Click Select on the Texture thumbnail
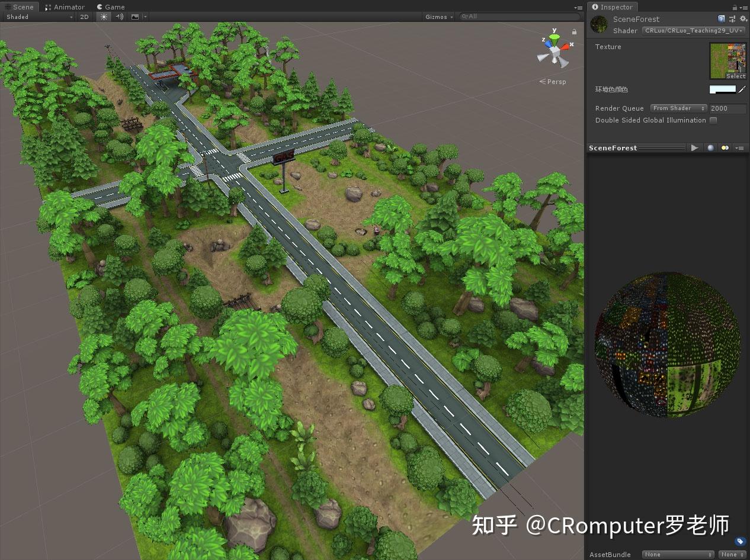The width and height of the screenshot is (750, 560). (735, 76)
